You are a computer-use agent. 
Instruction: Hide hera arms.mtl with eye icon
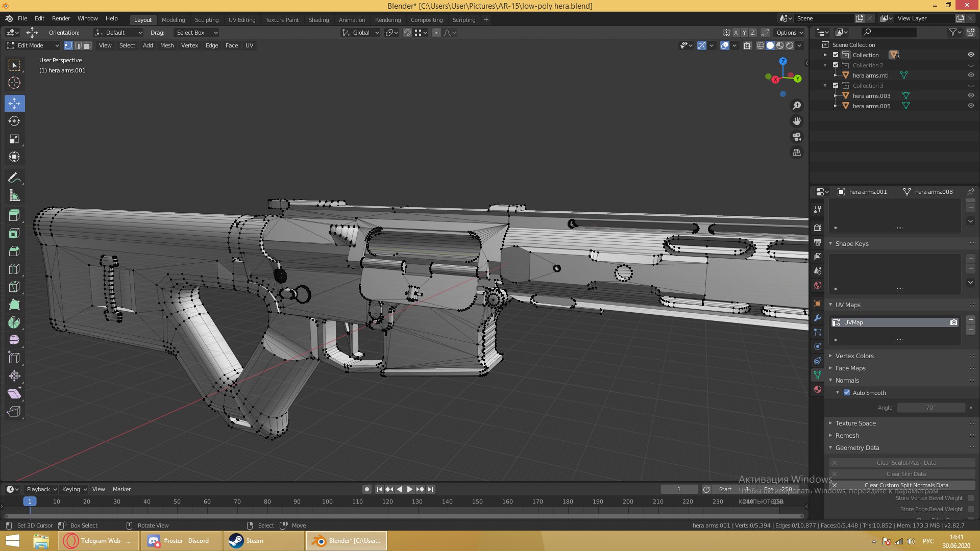(x=971, y=75)
